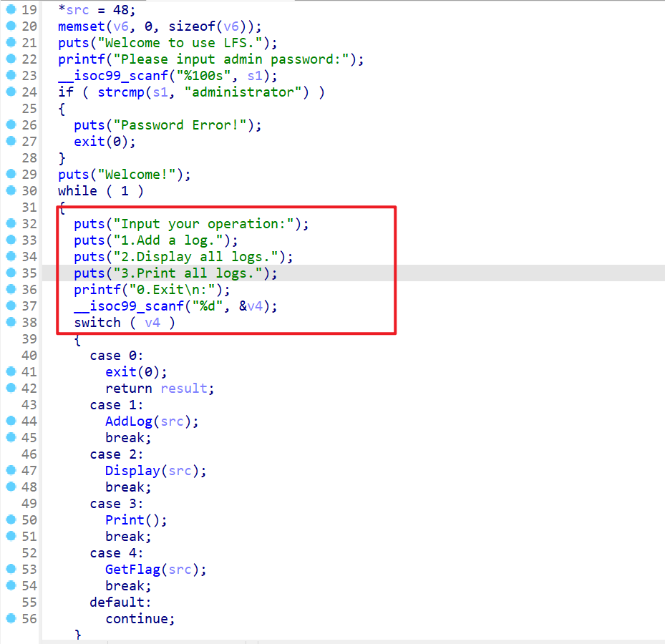Click the breakpoint dot at line 38
This screenshot has height=644, width=665.
click(10, 322)
